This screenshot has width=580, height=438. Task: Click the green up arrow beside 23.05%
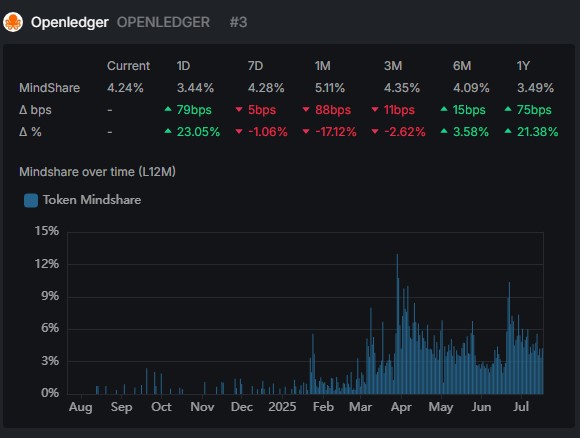point(168,131)
